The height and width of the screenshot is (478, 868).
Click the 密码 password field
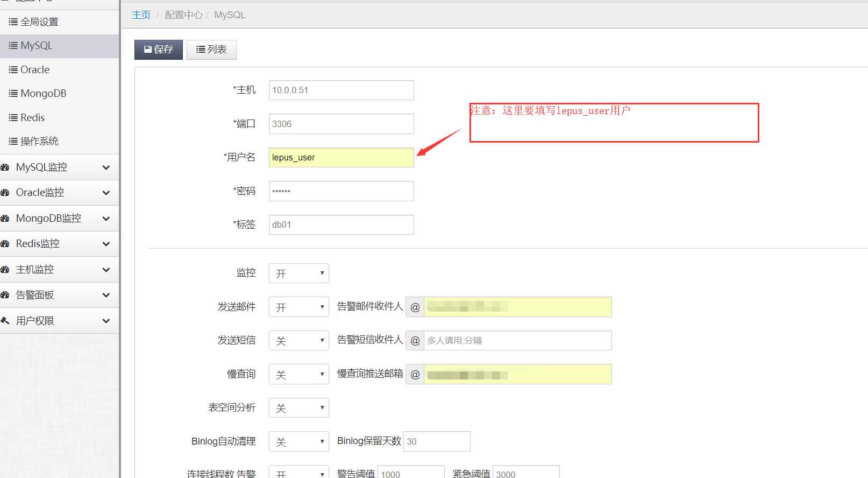341,191
